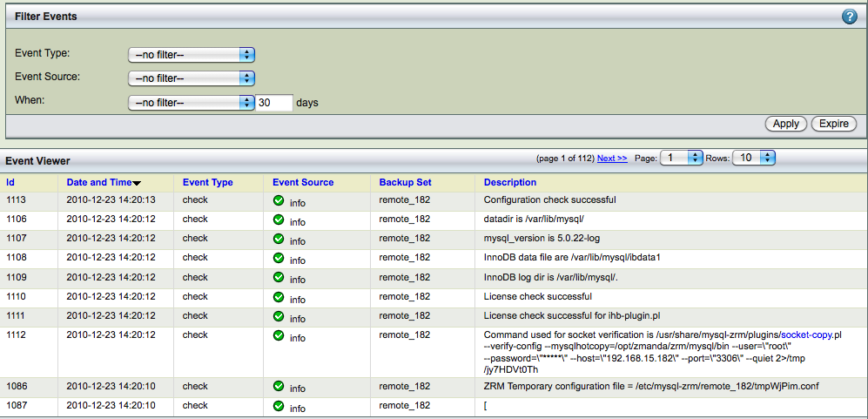Image resolution: width=868 pixels, height=419 pixels.
Task: Click green info icon for event 1106
Action: click(x=279, y=220)
